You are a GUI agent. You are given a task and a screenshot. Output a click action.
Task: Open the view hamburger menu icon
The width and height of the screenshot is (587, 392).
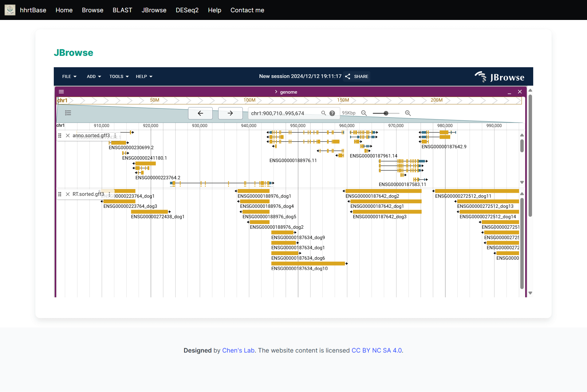tap(61, 92)
